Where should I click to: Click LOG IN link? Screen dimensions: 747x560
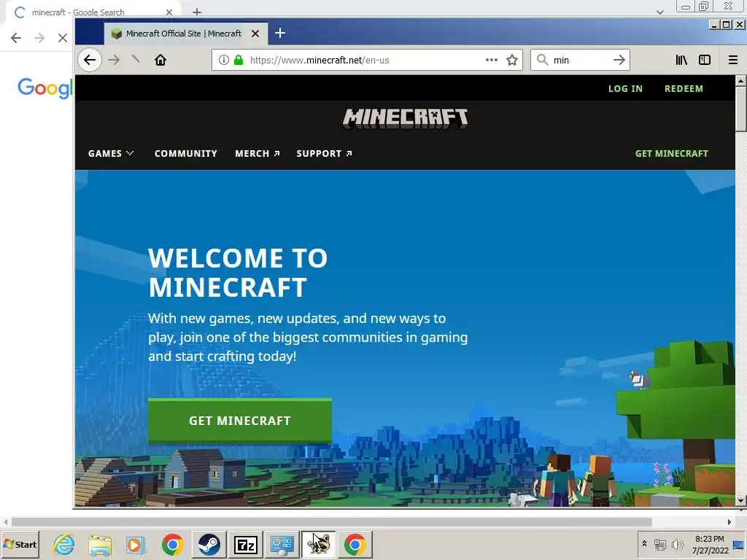625,88
